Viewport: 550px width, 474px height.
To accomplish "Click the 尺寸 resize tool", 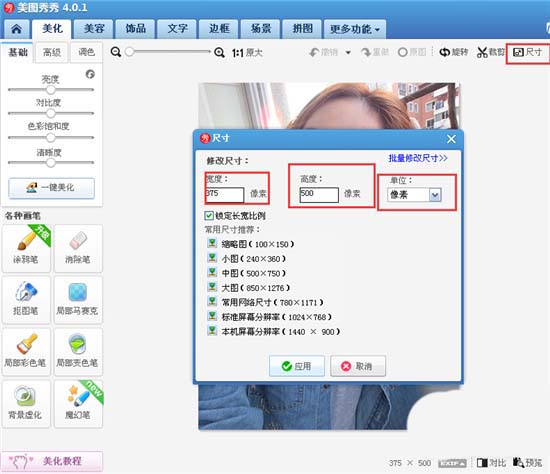I will [528, 53].
